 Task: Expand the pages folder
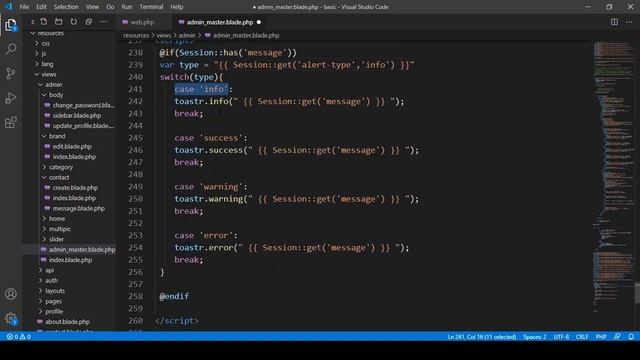(x=53, y=301)
